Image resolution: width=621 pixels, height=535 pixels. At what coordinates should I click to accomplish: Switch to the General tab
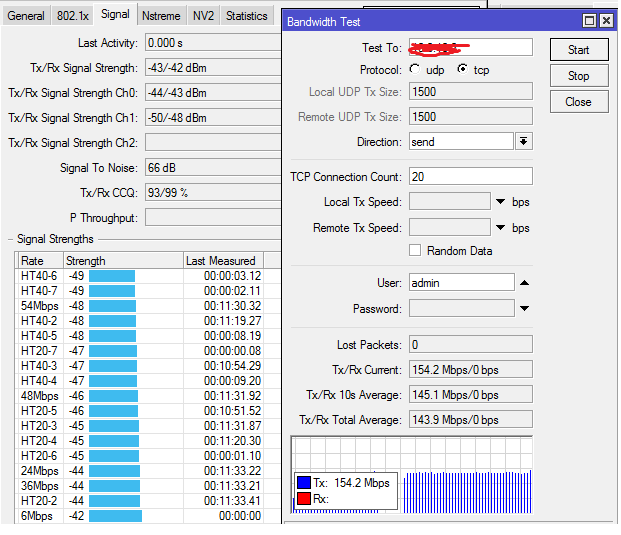pyautogui.click(x=26, y=16)
